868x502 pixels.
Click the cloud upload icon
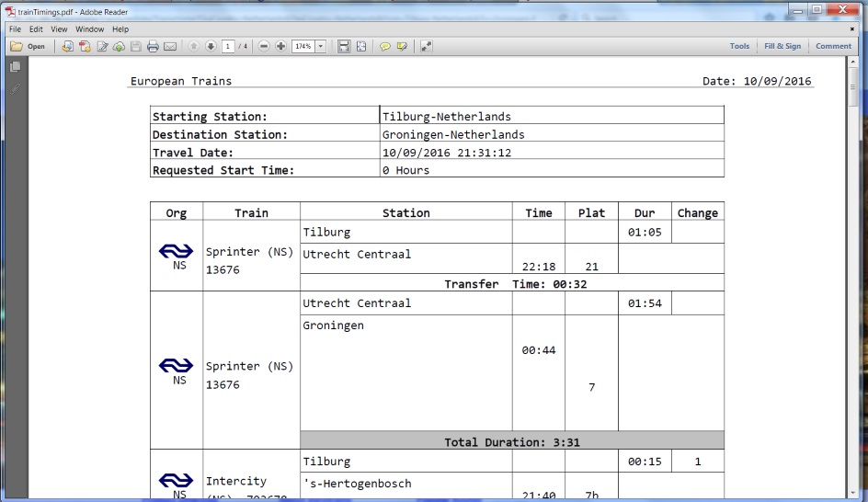coord(119,47)
